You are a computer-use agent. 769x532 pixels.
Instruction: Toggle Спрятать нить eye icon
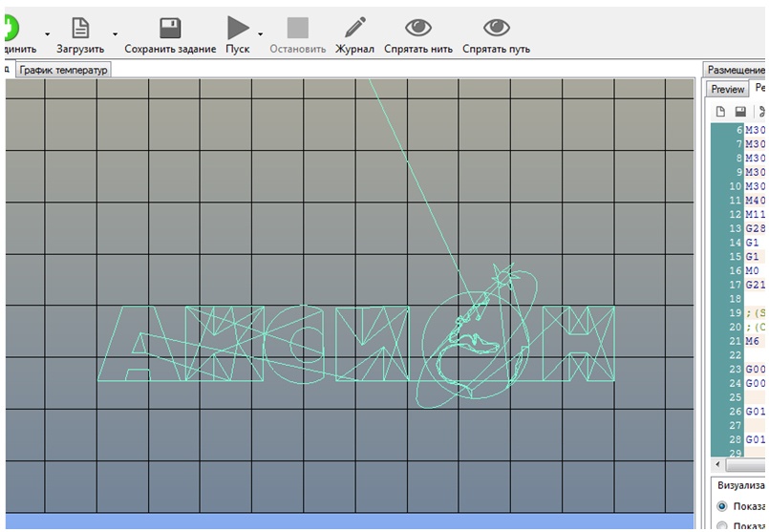click(418, 28)
